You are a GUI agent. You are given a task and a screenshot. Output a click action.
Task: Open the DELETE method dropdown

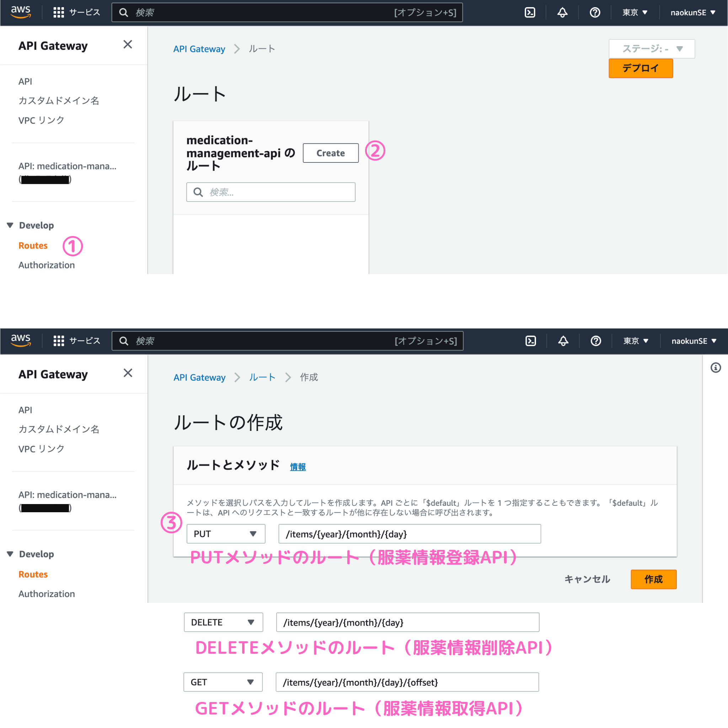pos(223,622)
